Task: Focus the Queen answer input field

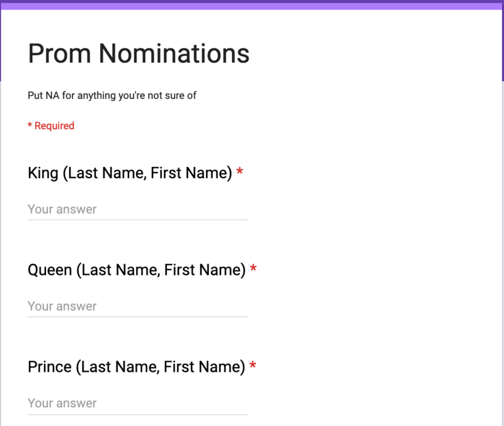Action: [138, 306]
